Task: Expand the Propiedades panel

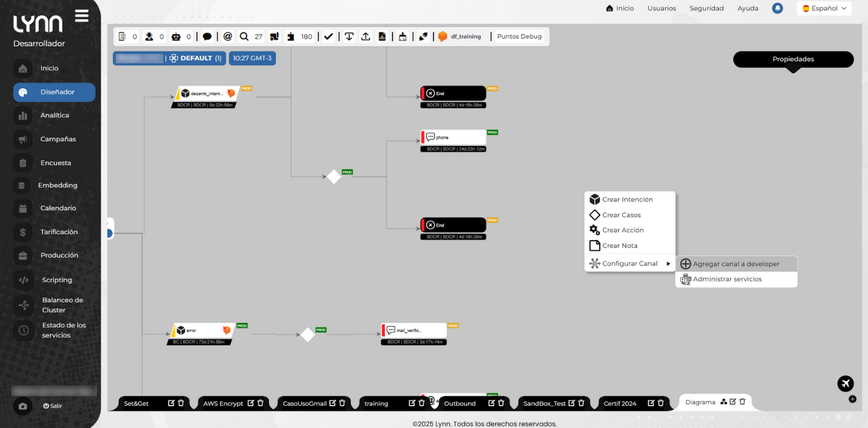Action: point(793,59)
